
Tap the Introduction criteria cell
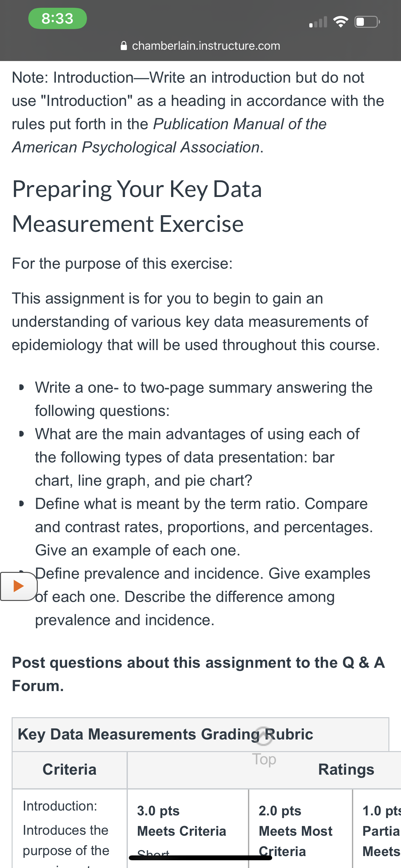[x=69, y=828]
